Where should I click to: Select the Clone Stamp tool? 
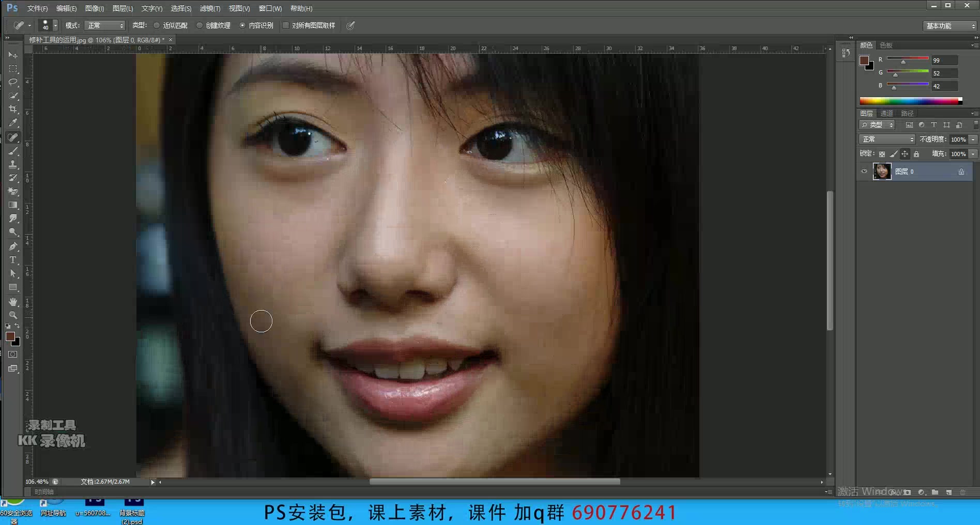point(13,164)
